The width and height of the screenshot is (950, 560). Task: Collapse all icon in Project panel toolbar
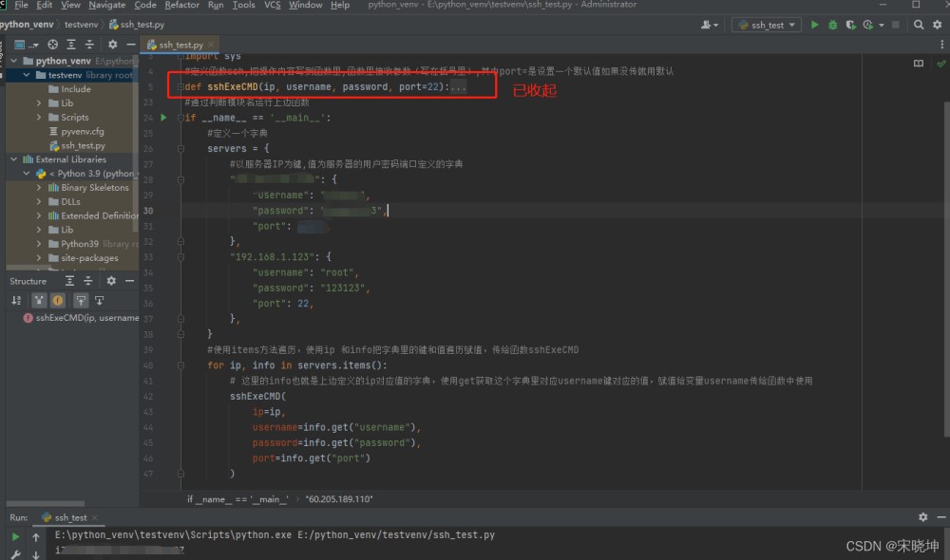pyautogui.click(x=89, y=45)
